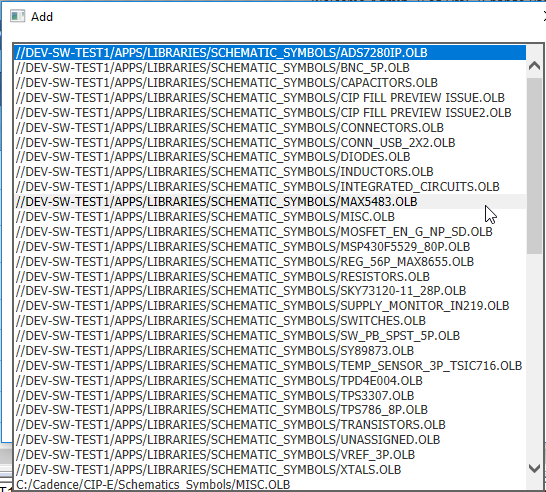Viewport: 546px width, 492px height.
Task: Pick the CONN_USB_2X2.OLB library
Action: coord(270,142)
